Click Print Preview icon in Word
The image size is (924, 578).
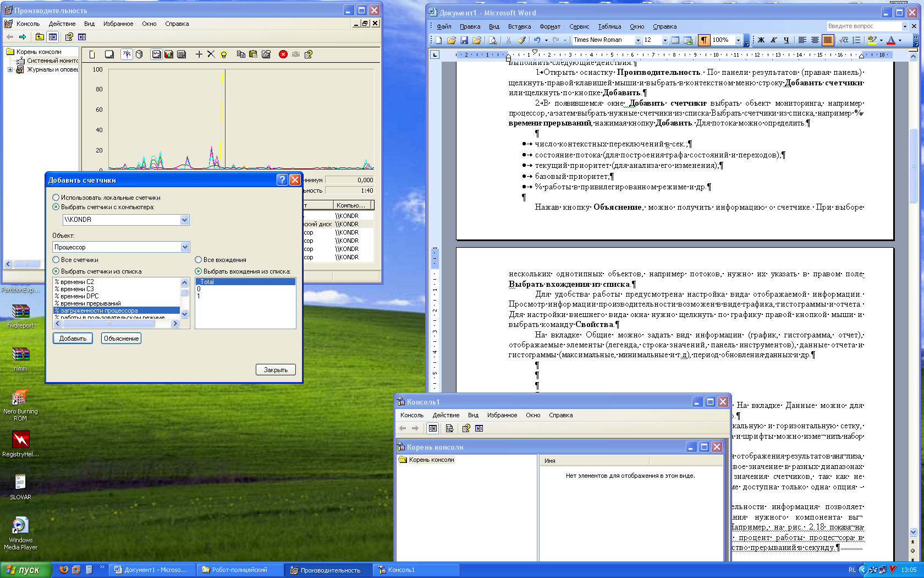(493, 40)
